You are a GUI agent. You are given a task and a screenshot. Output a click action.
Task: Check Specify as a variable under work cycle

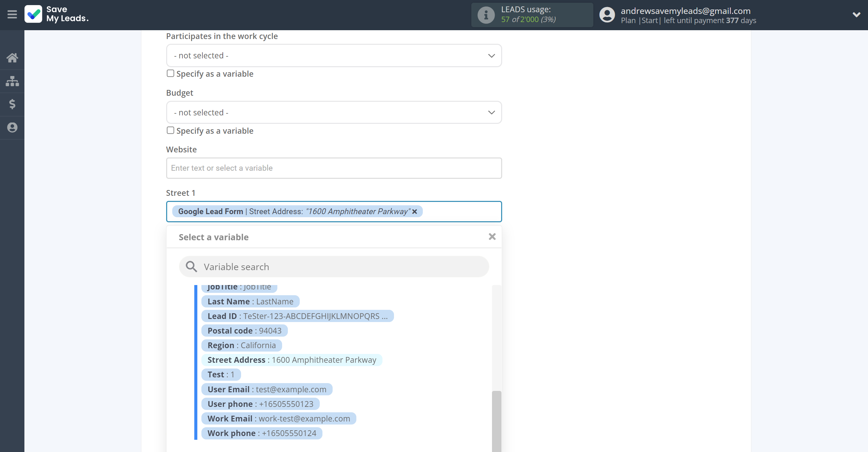[x=170, y=73]
